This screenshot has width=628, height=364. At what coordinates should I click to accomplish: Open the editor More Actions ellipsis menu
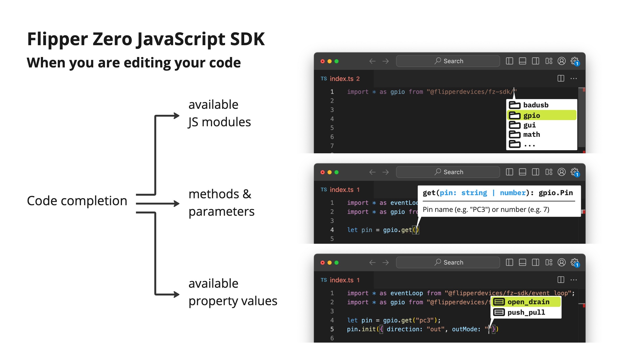point(574,78)
